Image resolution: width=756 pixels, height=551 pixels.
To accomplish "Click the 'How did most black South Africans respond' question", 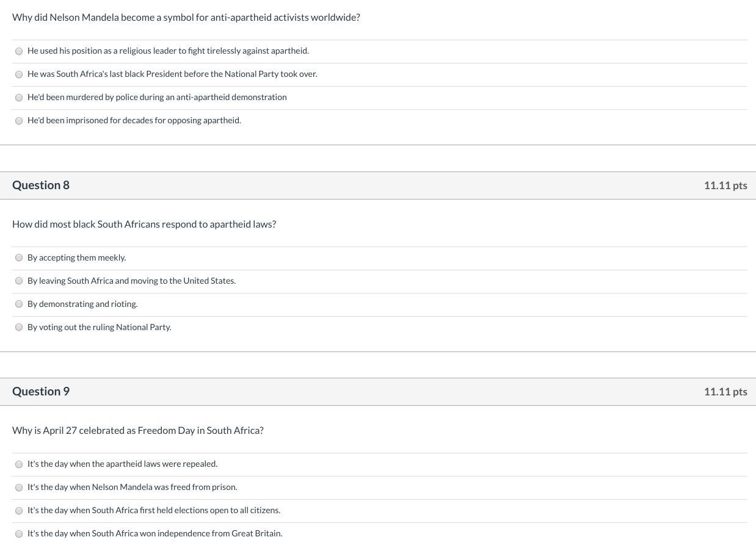I will click(x=144, y=224).
